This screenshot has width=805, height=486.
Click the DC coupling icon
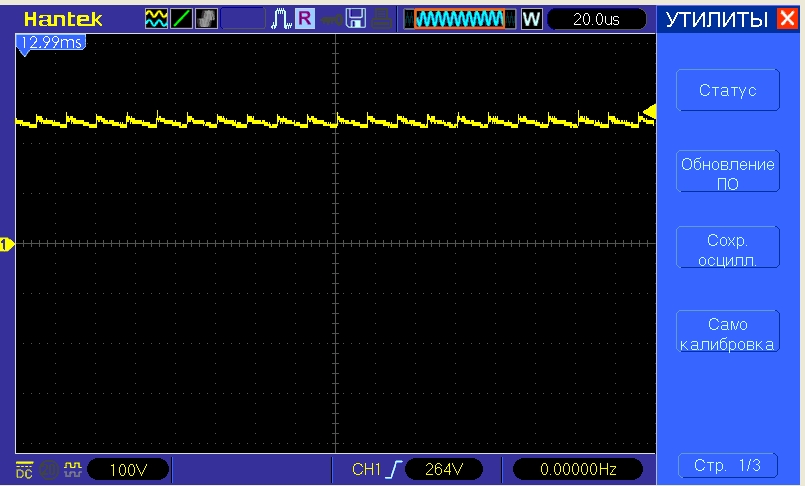point(23,468)
